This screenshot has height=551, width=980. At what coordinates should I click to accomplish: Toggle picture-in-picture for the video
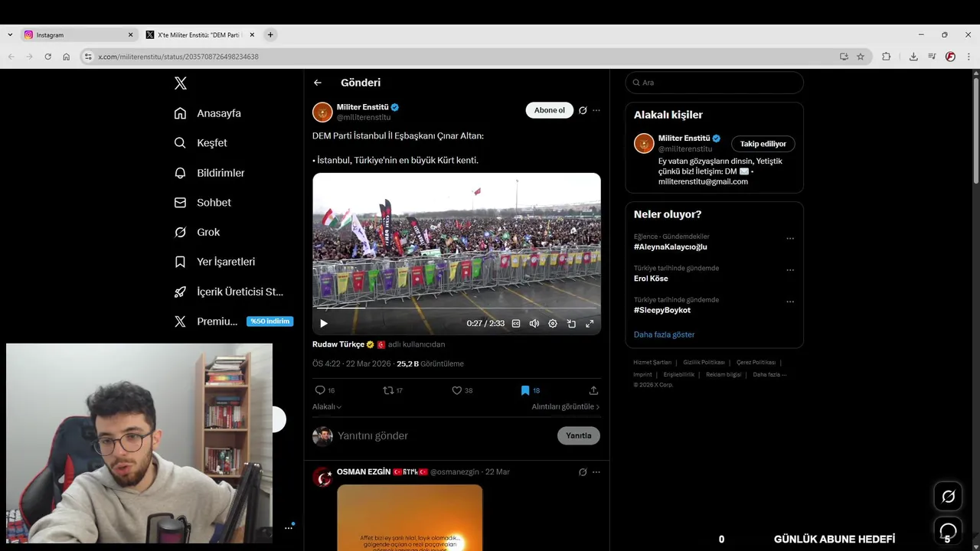[571, 324]
